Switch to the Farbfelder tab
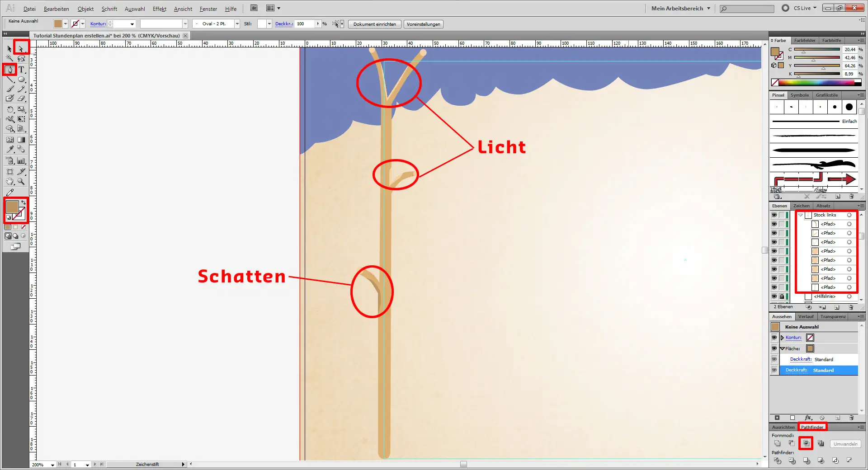The height and width of the screenshot is (470, 868). pyautogui.click(x=805, y=40)
